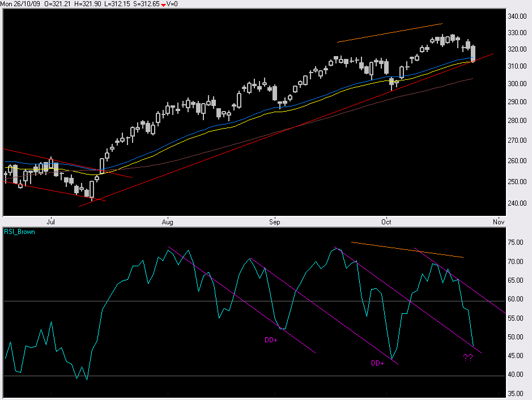Click the Nov label on time axis
Image resolution: width=532 pixels, height=400 pixels.
(x=499, y=221)
